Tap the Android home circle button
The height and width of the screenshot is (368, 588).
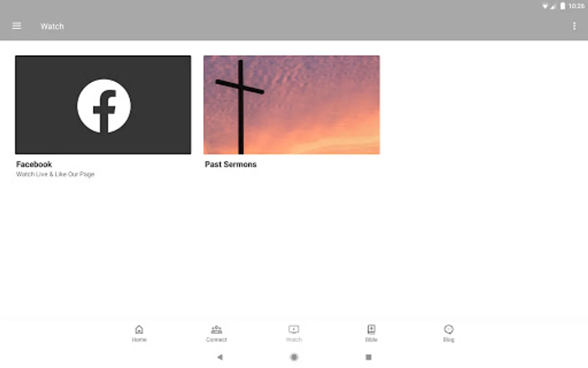(x=294, y=357)
